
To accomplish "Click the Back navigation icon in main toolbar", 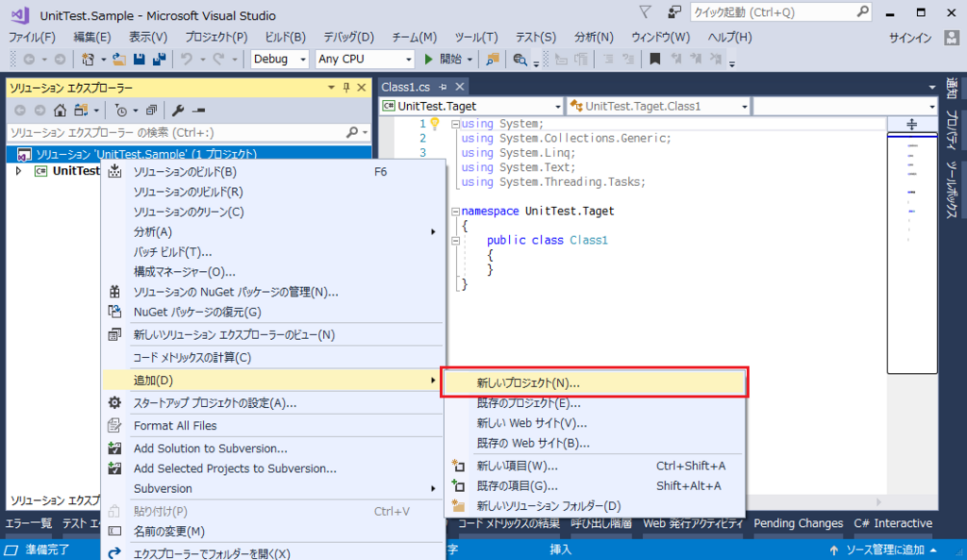I will tap(28, 59).
